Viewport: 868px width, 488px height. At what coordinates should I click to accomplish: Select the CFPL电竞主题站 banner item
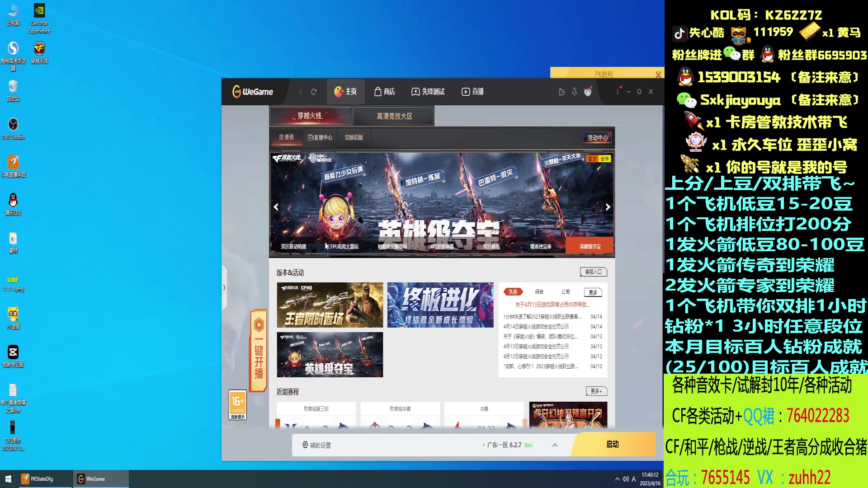pyautogui.click(x=343, y=247)
